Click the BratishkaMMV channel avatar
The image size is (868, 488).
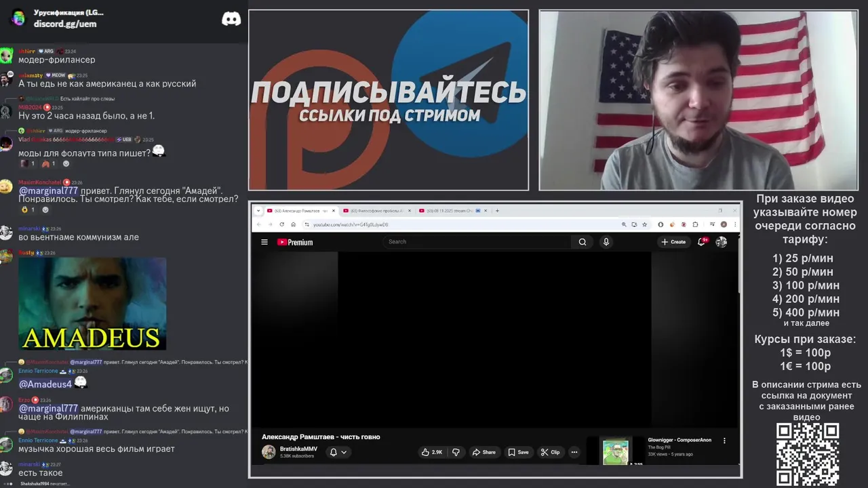click(x=269, y=452)
